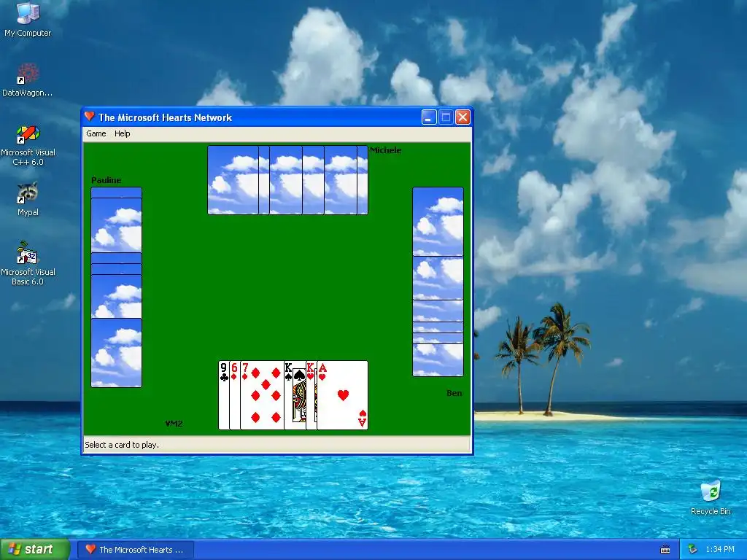Select the Recycle Bin desktop icon

(711, 498)
